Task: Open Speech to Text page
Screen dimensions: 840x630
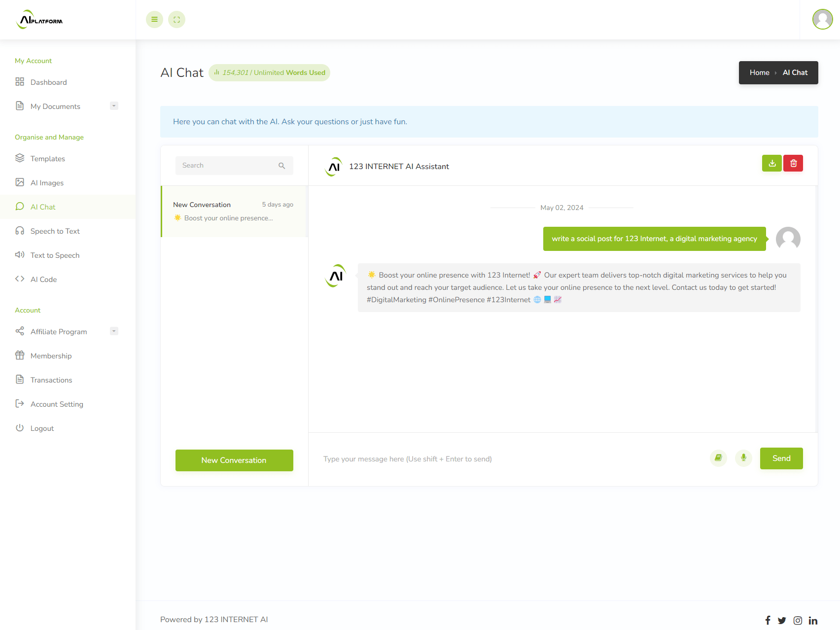Action: (x=55, y=231)
